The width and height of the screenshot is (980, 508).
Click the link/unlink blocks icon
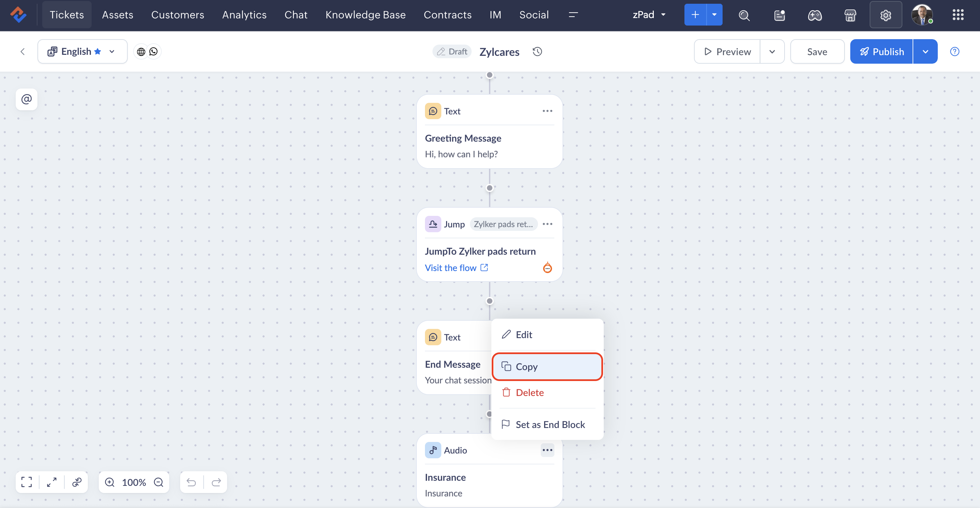[77, 482]
